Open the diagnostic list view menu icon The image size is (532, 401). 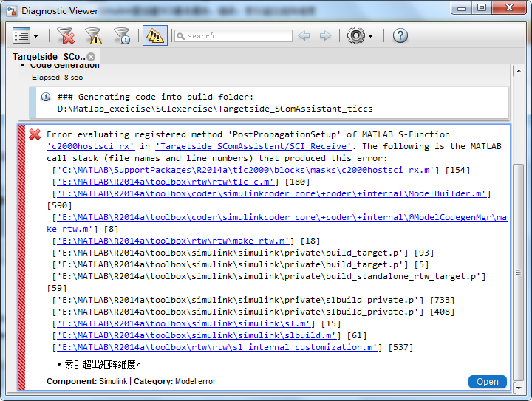tap(21, 35)
